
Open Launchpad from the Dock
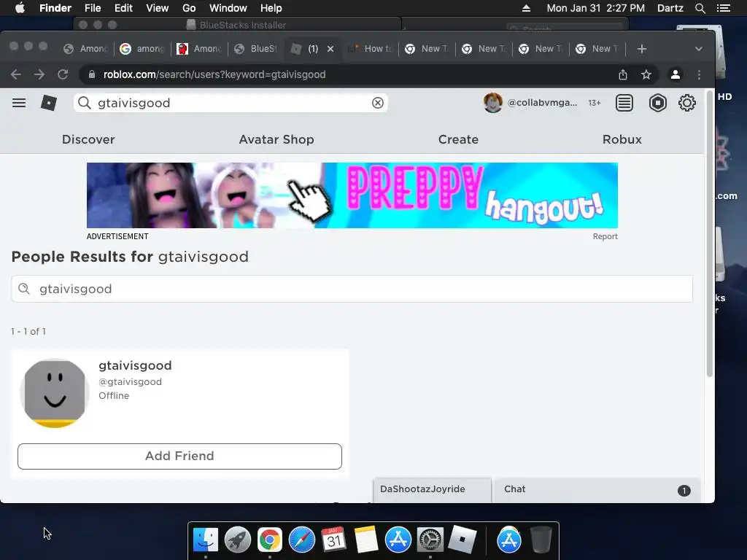237,540
